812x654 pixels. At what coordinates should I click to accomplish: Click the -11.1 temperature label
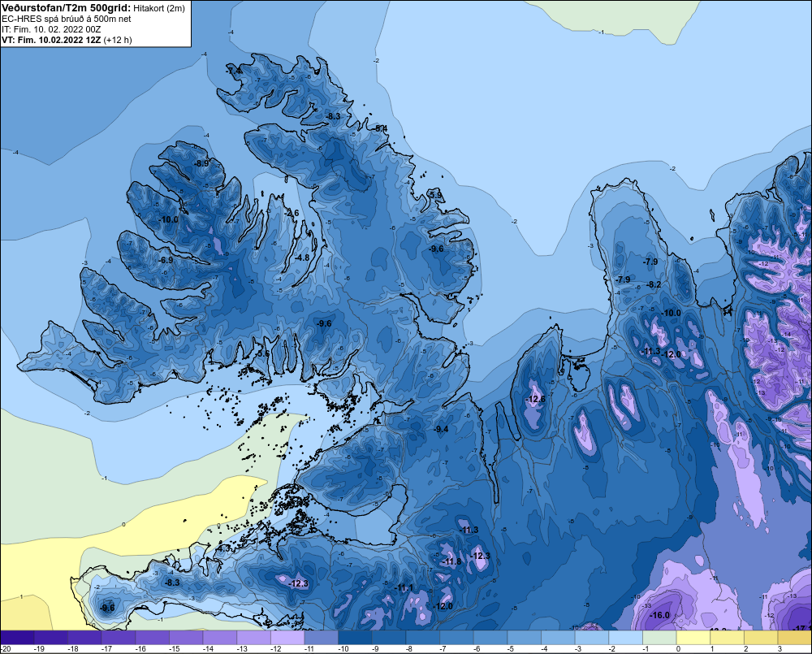[x=404, y=587]
